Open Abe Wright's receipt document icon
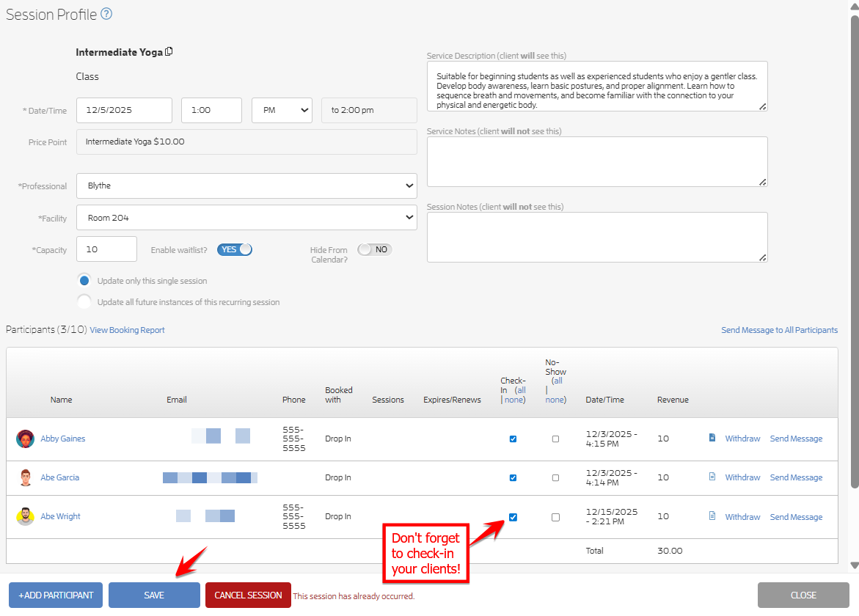Viewport: 859px width, 616px height. coord(712,516)
